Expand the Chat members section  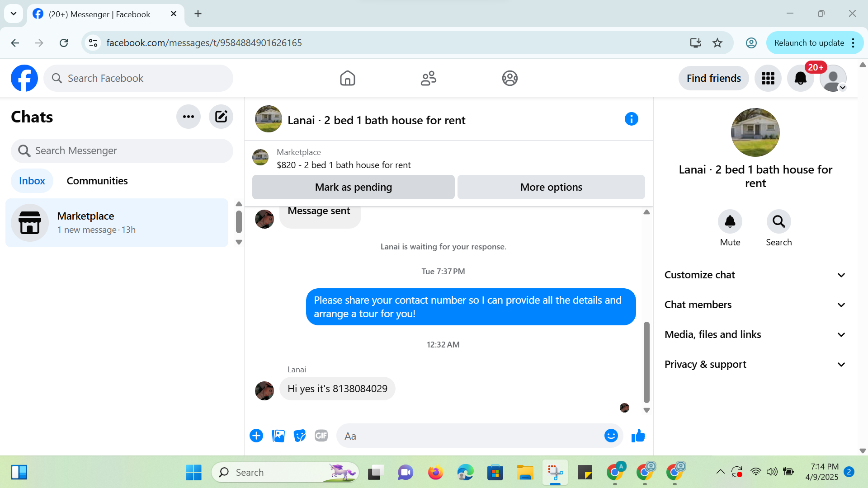pyautogui.click(x=755, y=305)
